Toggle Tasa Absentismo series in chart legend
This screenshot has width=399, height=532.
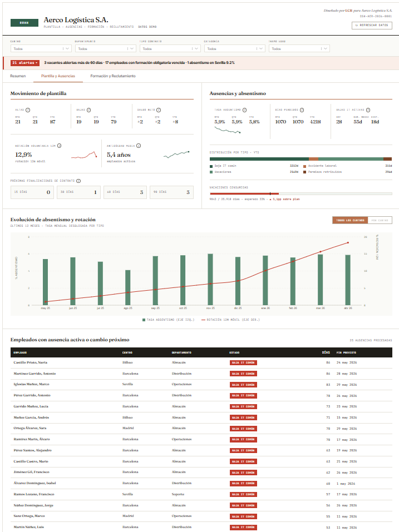(x=169, y=320)
